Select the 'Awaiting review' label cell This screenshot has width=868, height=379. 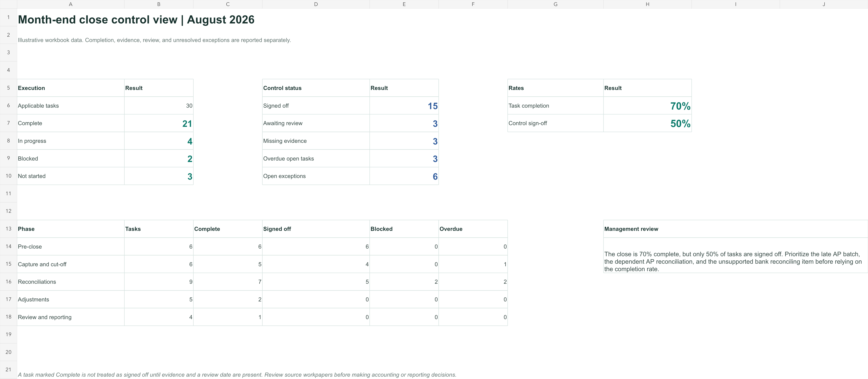pyautogui.click(x=316, y=123)
